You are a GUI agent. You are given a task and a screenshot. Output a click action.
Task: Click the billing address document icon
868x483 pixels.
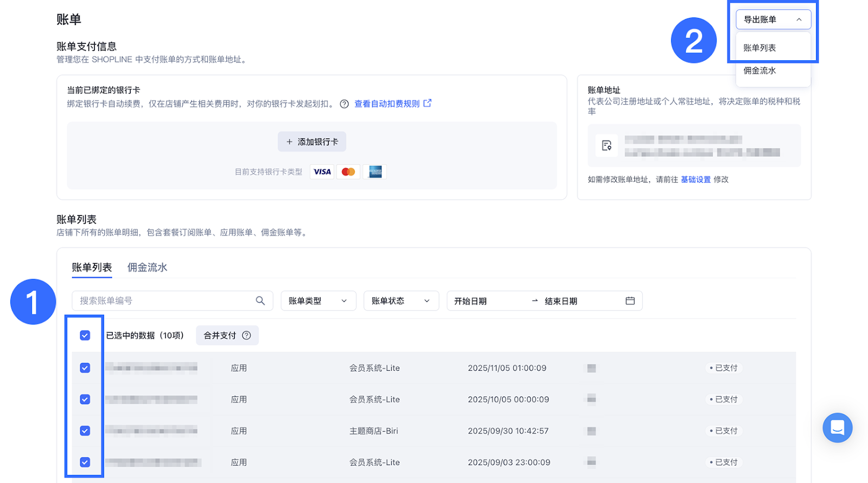(607, 145)
